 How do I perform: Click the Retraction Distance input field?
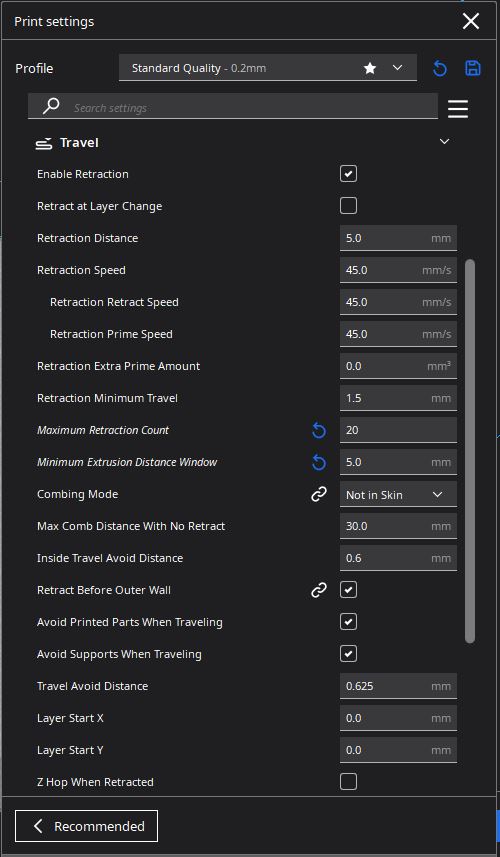[398, 238]
